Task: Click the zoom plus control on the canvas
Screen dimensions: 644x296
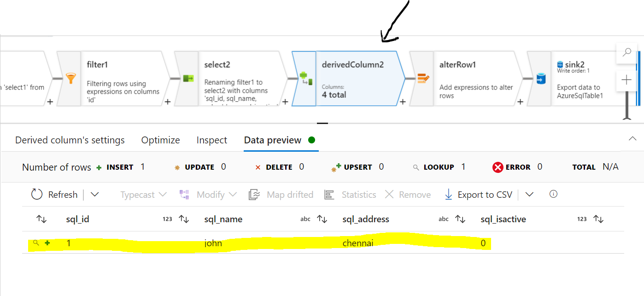Action: click(626, 80)
